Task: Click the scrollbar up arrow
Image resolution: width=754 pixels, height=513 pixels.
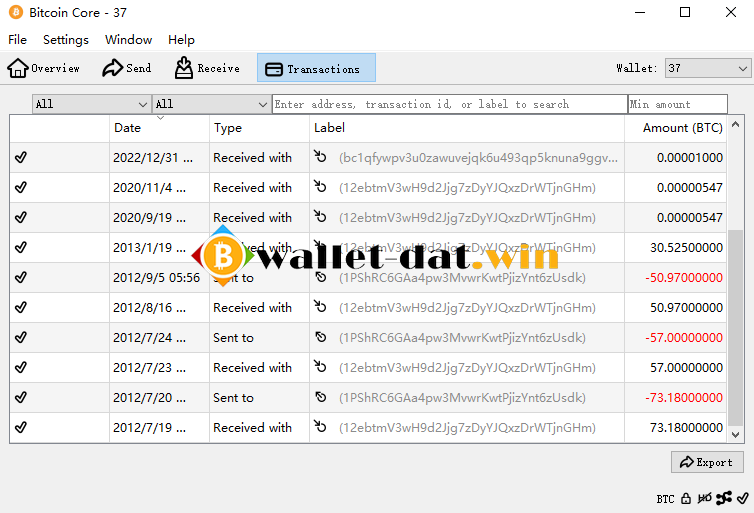Action: [735, 125]
